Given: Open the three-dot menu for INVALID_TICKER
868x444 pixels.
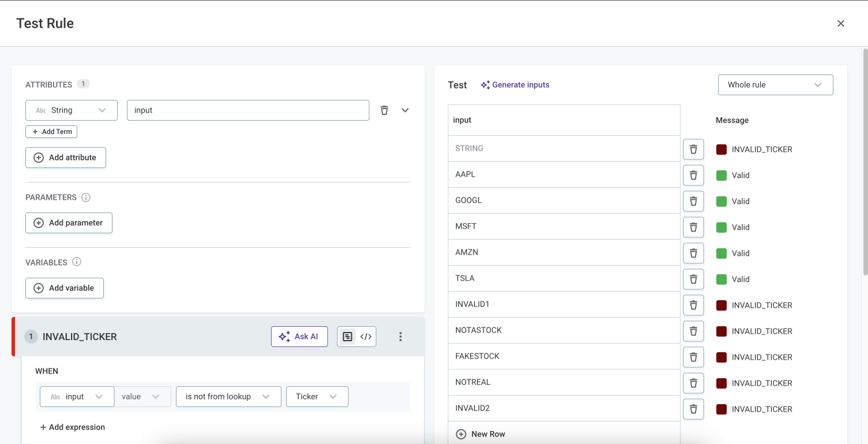Looking at the screenshot, I should tap(400, 337).
